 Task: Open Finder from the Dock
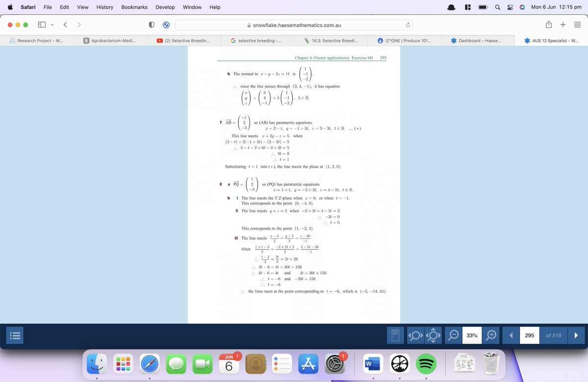(97, 365)
